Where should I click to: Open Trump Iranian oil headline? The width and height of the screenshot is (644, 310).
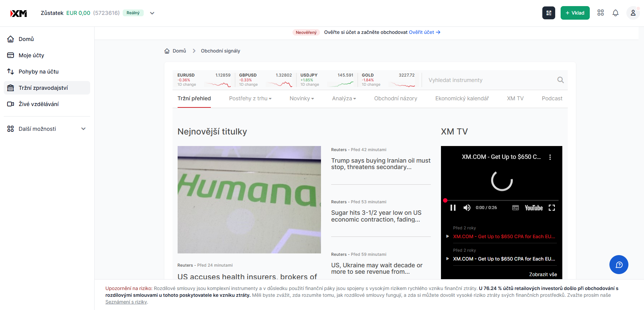[x=381, y=164]
